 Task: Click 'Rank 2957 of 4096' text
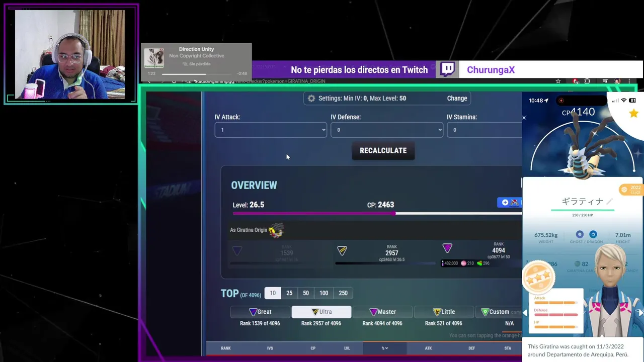tap(321, 323)
